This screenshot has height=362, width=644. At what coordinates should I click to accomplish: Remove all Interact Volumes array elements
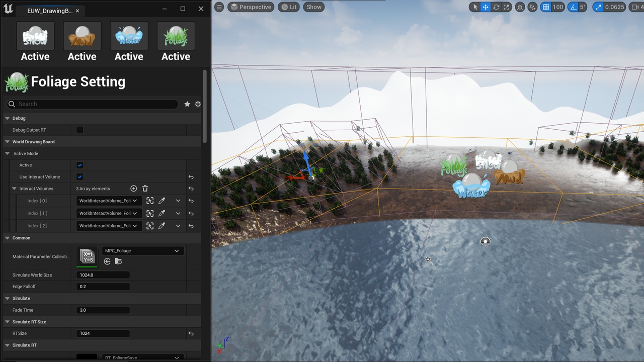145,189
